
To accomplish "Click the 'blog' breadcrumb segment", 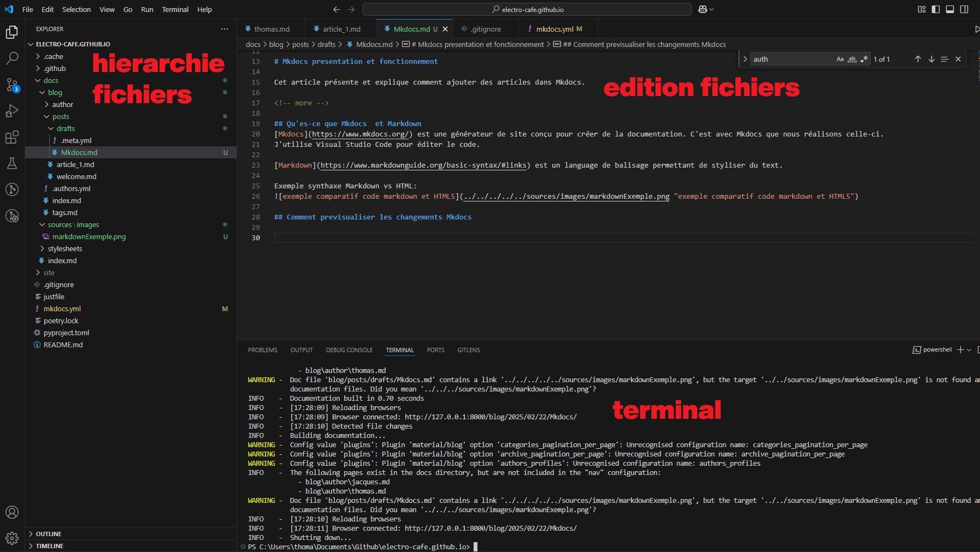I will coord(276,44).
